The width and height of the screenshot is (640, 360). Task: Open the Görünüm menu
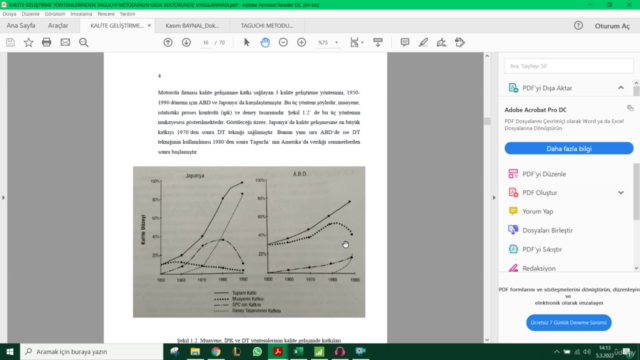coord(55,14)
